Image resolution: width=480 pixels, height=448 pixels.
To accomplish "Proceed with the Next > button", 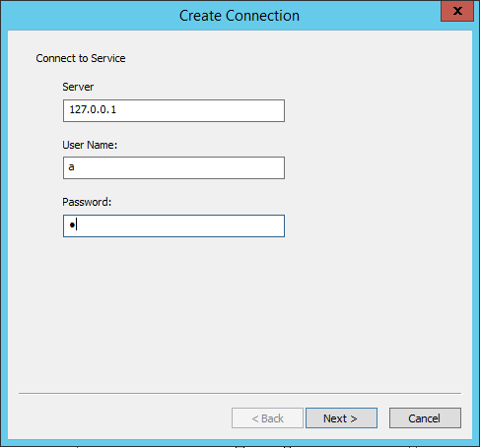I will point(341,418).
